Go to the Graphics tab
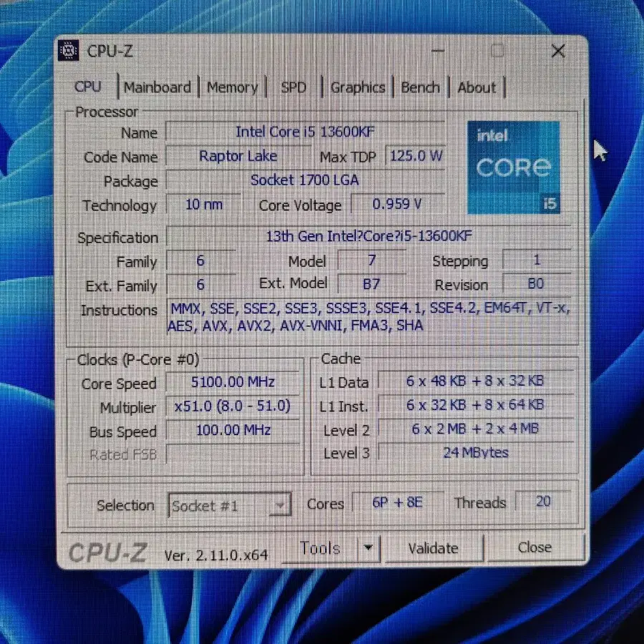 tap(358, 87)
